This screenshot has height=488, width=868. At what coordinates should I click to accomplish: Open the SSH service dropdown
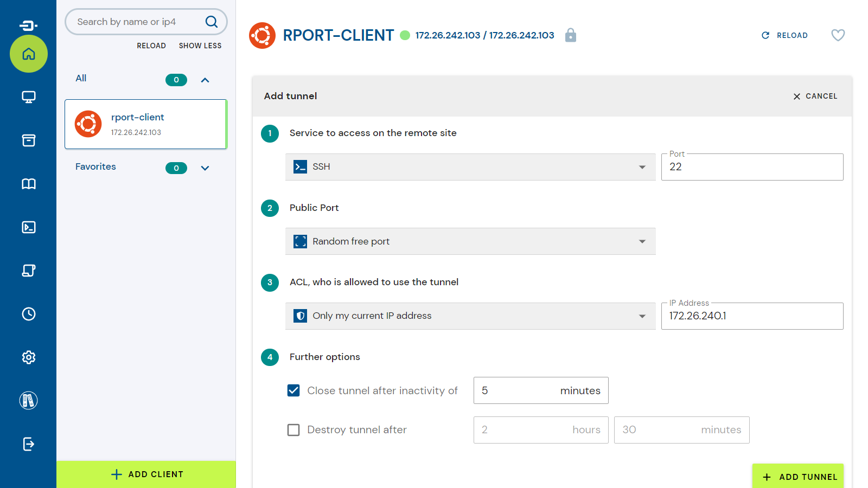pyautogui.click(x=470, y=167)
